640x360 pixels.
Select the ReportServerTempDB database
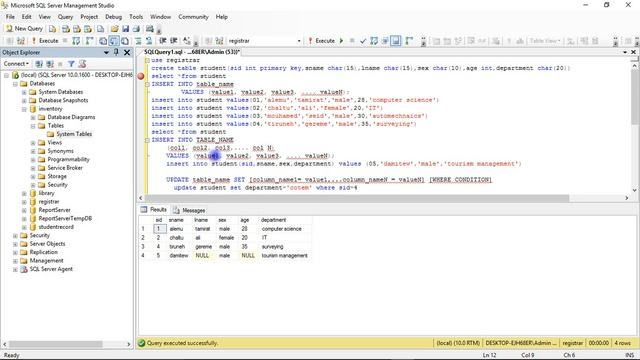coord(65,218)
